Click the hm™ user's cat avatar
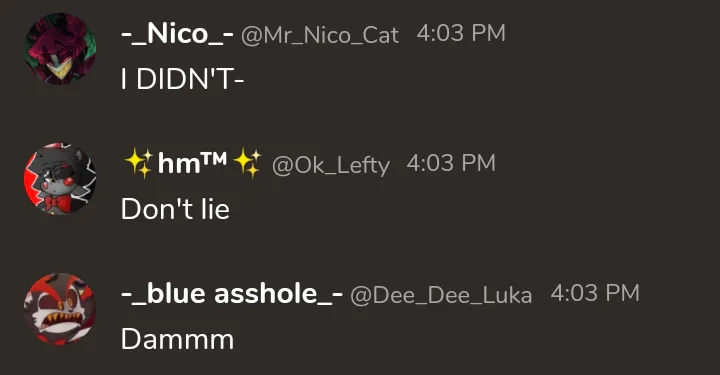This screenshot has width=720, height=375. (60, 179)
